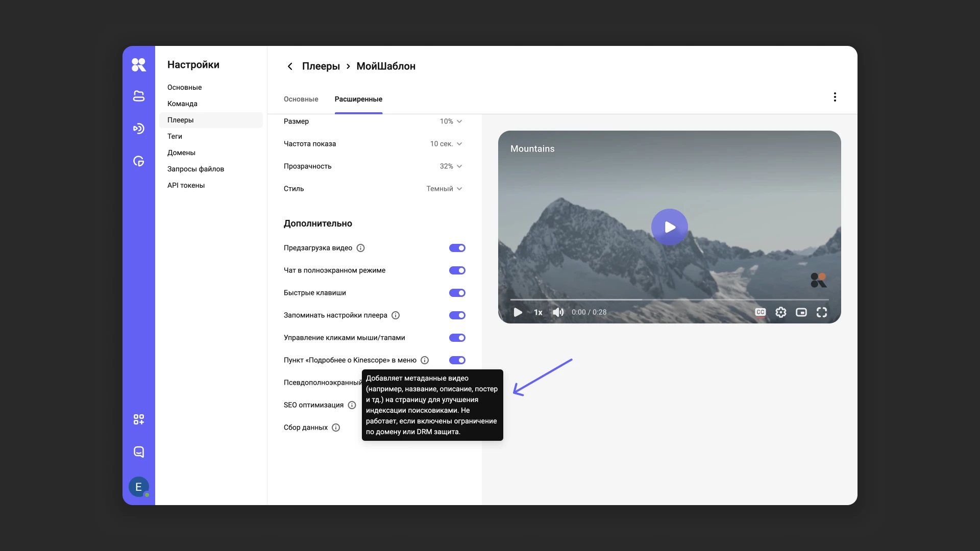
Task: Select «Домены» in the settings menu
Action: (181, 153)
